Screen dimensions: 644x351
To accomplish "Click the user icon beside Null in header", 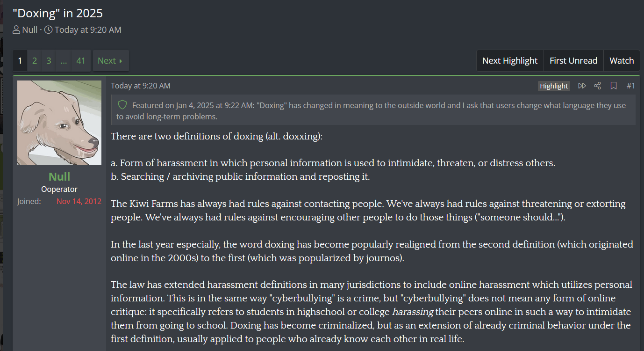I will (x=16, y=30).
